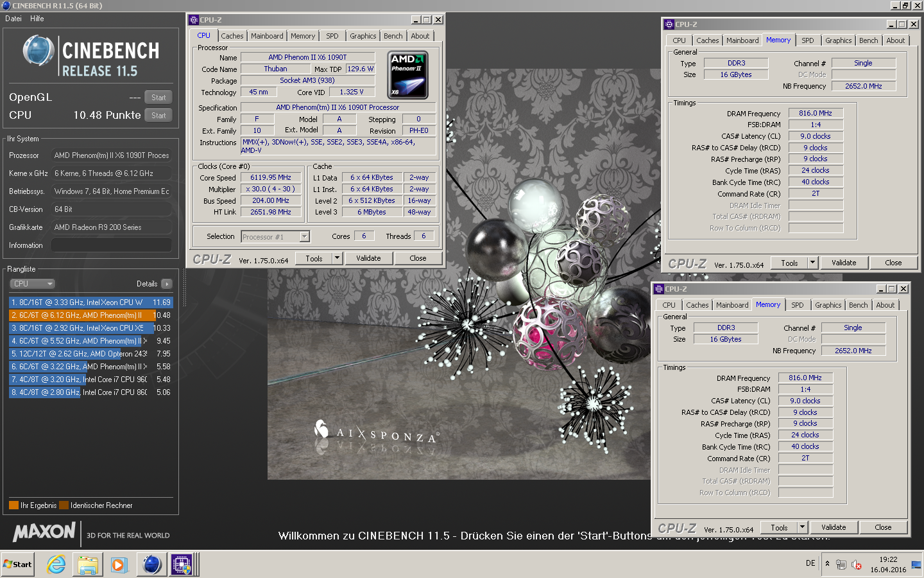
Task: Click Internet Explorer icon in taskbar
Action: pos(56,565)
